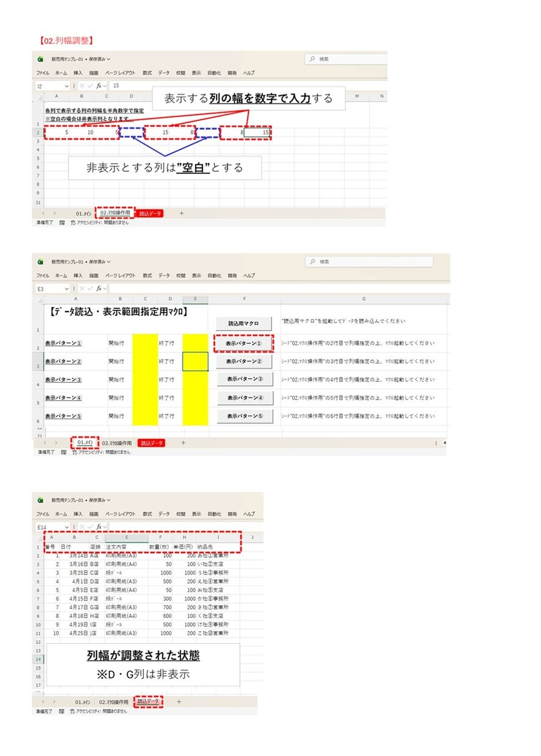Open the 開発 tab in the E3-cell window
This screenshot has height=756, width=541.
[232, 276]
